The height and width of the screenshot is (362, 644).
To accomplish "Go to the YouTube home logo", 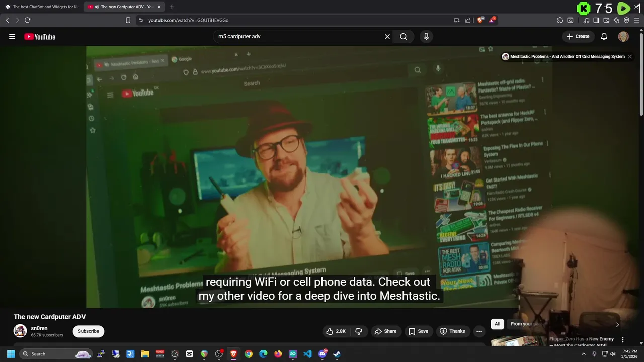I will (x=40, y=37).
